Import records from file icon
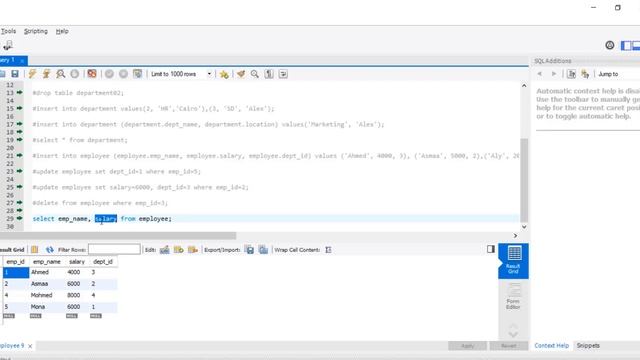The width and height of the screenshot is (640, 360). pos(263,249)
